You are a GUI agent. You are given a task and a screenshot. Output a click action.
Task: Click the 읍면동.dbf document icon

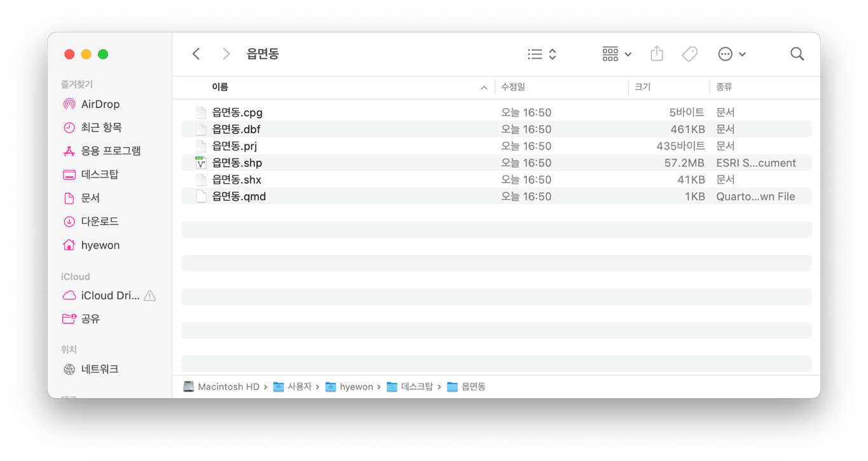click(201, 129)
